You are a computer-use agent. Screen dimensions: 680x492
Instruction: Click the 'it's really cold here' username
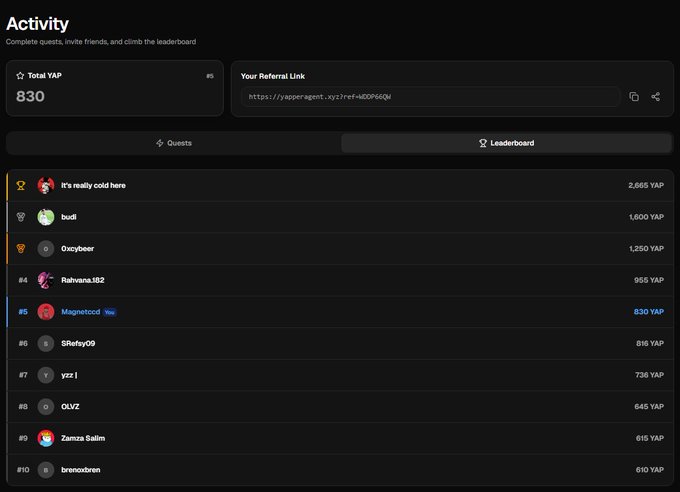click(93, 185)
